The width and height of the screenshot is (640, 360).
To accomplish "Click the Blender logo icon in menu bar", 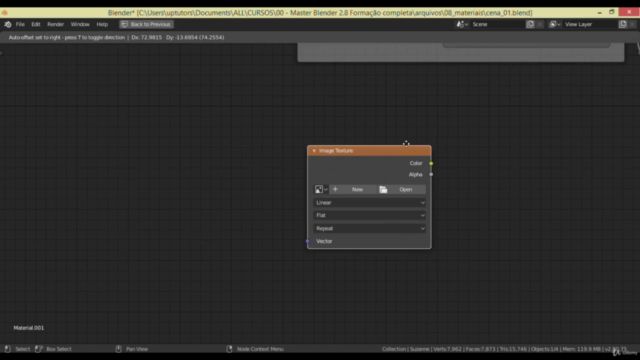I will tap(7, 24).
